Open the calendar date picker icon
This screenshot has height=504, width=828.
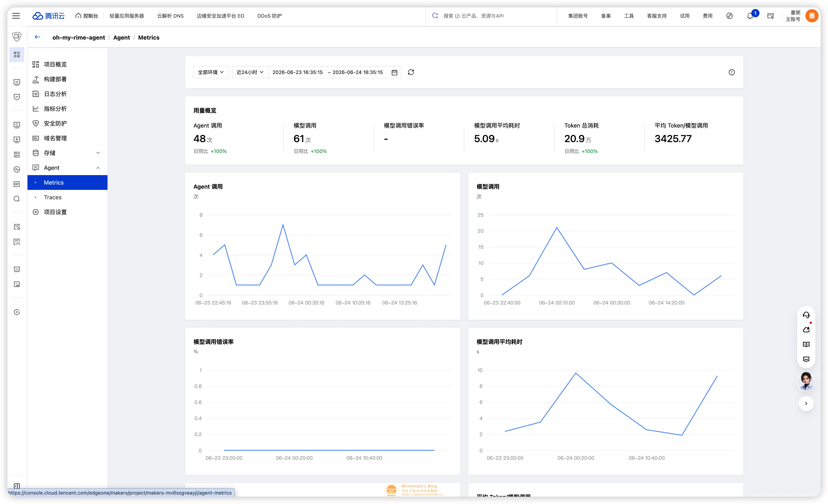[x=395, y=72]
